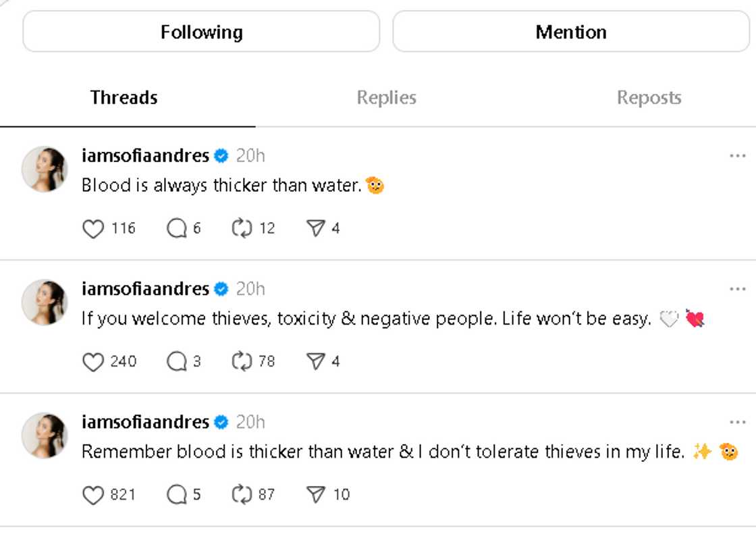Repost the post with 87 reposts
Image resolution: width=756 pixels, height=534 pixels.
pyautogui.click(x=242, y=495)
